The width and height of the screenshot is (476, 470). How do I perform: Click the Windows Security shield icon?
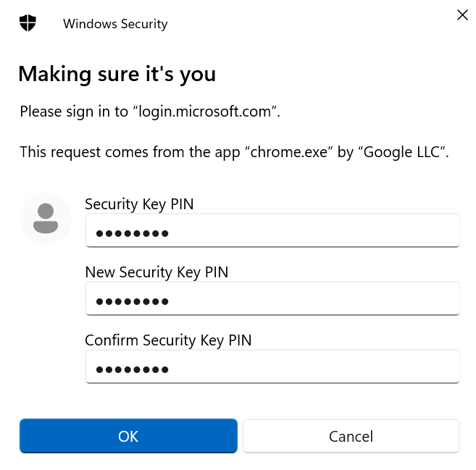[x=28, y=22]
